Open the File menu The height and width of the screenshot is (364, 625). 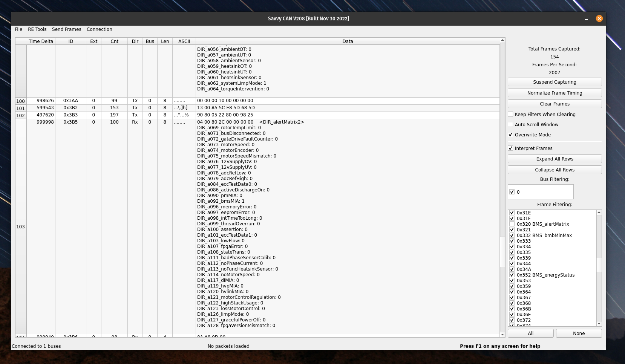pos(18,29)
